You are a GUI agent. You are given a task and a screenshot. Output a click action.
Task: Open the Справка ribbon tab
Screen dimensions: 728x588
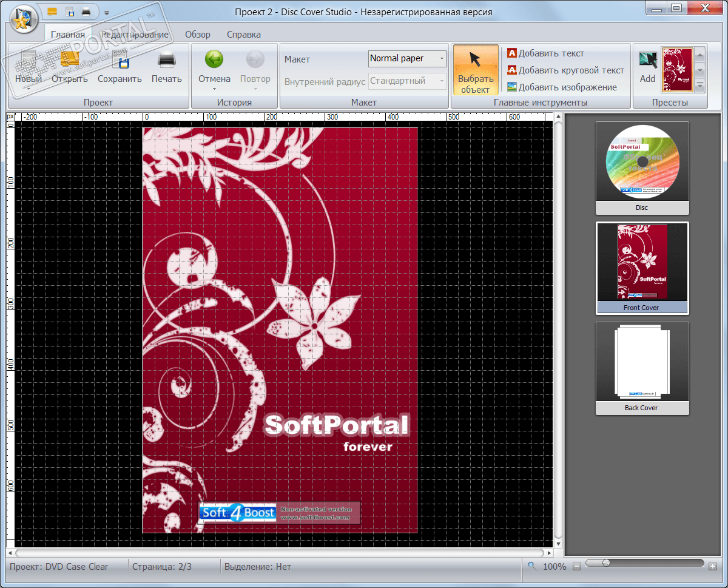pos(244,35)
